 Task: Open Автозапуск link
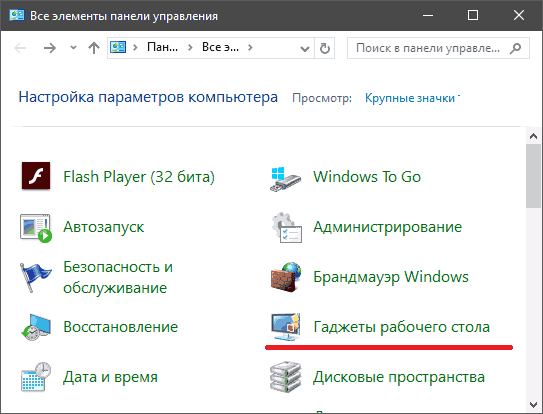[104, 227]
